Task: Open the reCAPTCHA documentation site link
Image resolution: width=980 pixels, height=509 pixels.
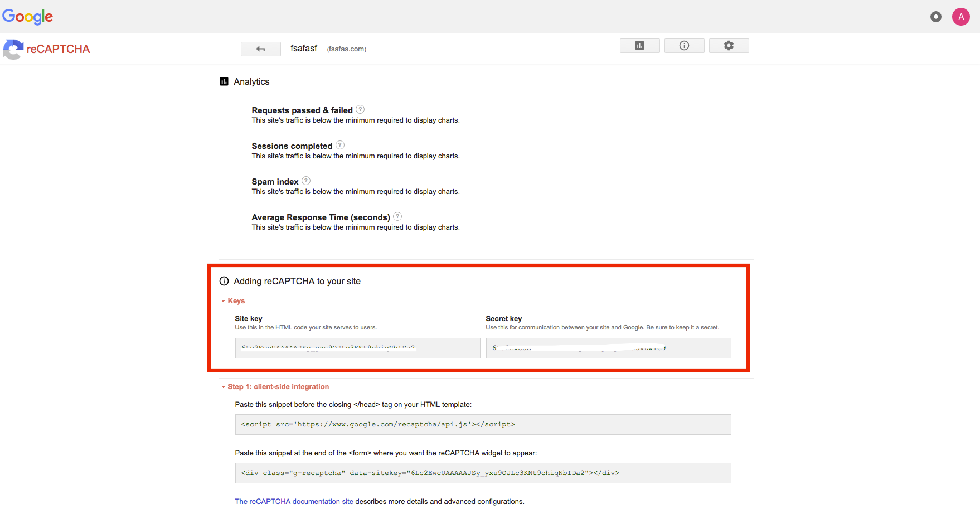Action: (x=294, y=501)
